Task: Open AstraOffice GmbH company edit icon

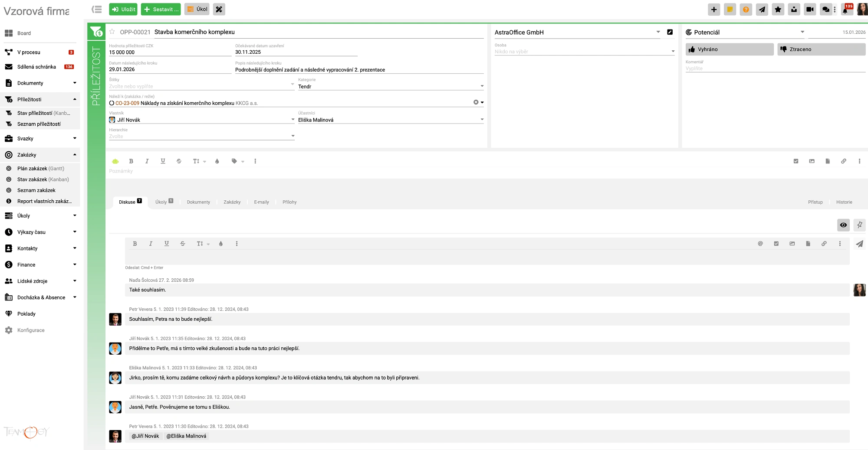Action: coord(670,32)
